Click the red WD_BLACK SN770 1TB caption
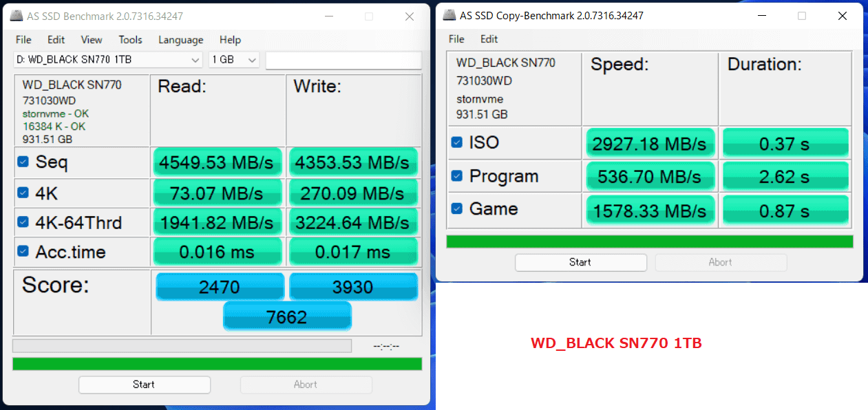 click(x=616, y=343)
